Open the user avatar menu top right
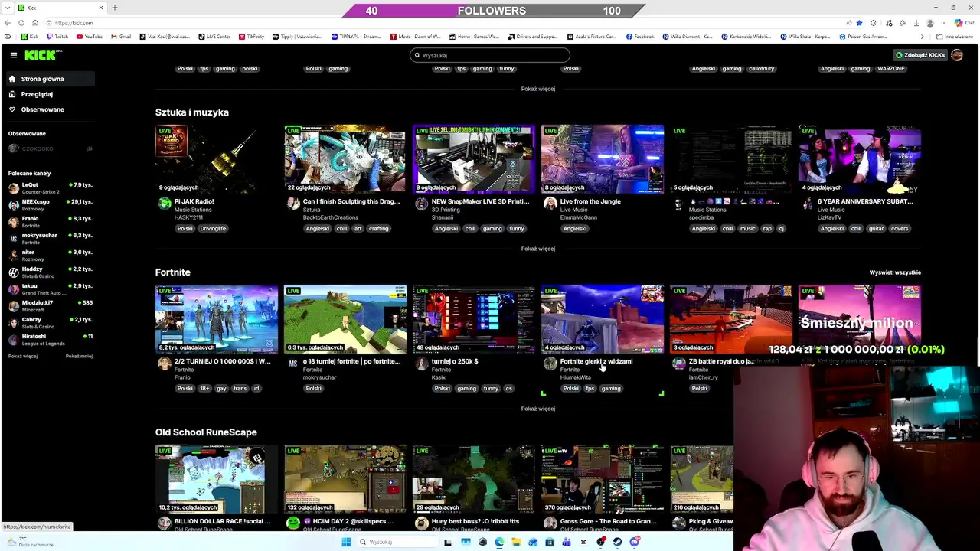 point(957,55)
